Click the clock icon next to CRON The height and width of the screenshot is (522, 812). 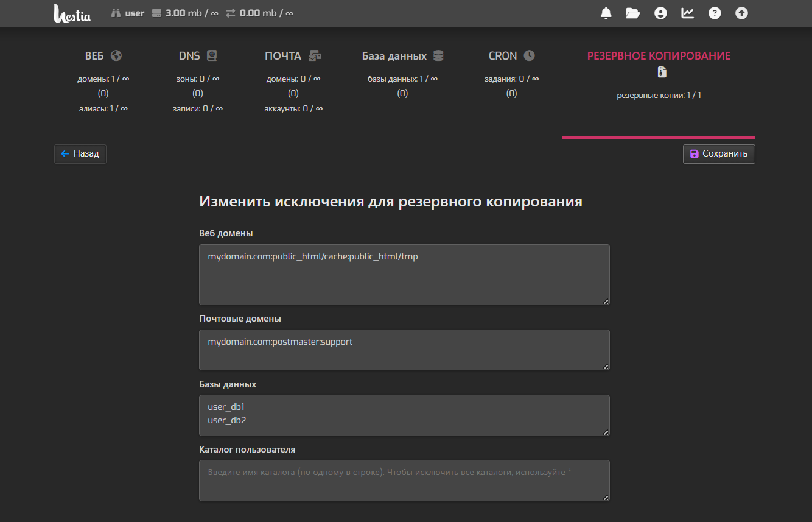tap(530, 55)
